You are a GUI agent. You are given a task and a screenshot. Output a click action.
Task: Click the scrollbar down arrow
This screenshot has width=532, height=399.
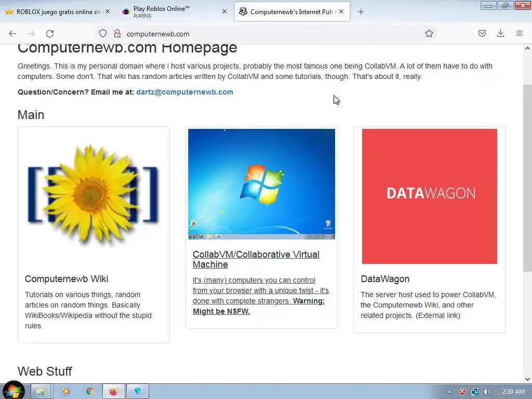528,379
